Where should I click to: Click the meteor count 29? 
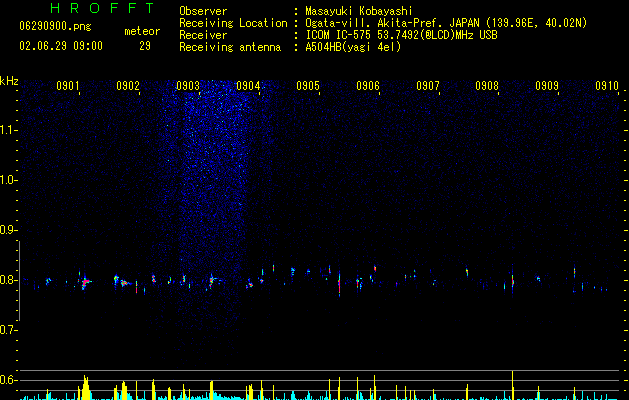[x=145, y=46]
